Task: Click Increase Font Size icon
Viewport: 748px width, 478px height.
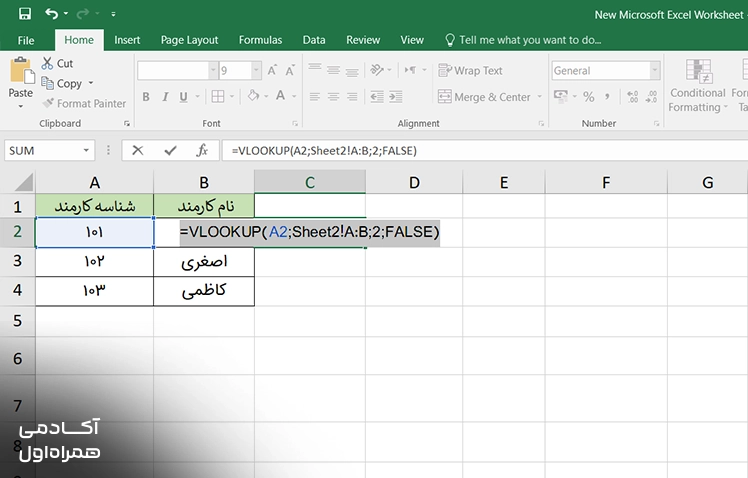Action: (x=272, y=71)
